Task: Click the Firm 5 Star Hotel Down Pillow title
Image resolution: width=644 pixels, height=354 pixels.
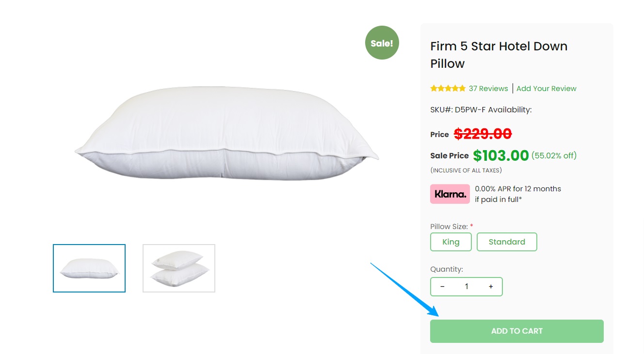Action: pyautogui.click(x=499, y=55)
